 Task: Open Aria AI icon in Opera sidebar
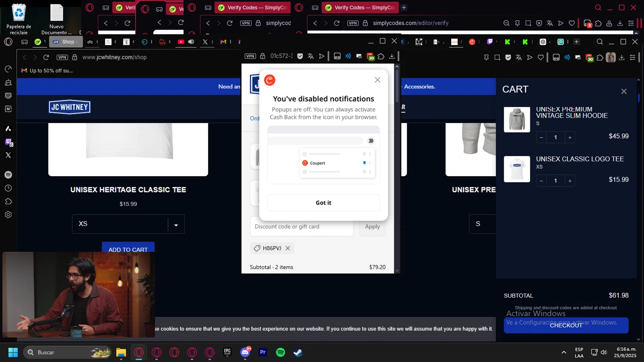pos(8,129)
